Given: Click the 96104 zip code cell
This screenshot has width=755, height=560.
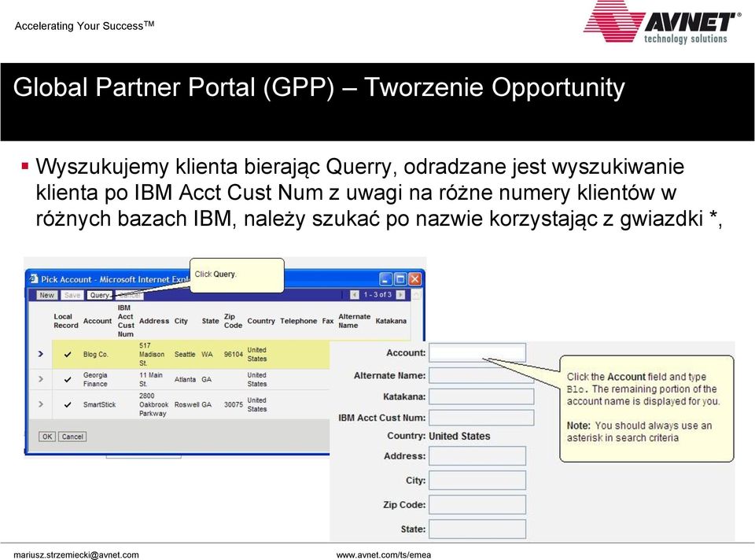Looking at the screenshot, I should pos(234,355).
